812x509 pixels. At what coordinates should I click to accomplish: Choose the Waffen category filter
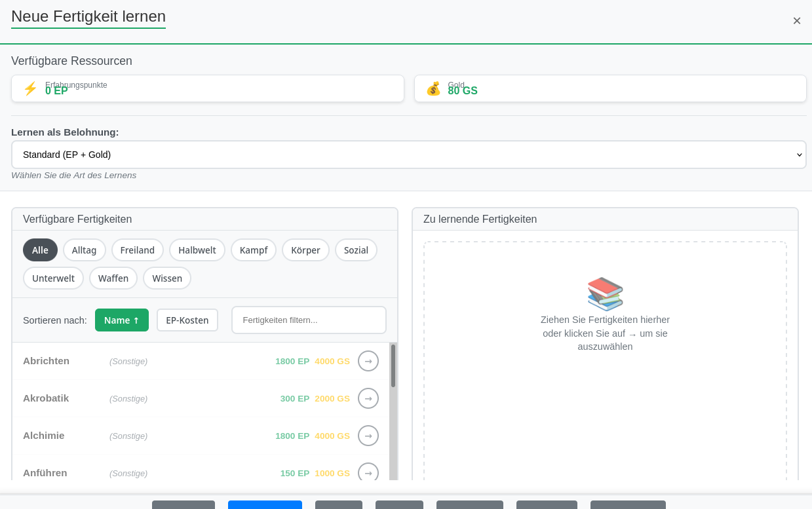(x=113, y=278)
